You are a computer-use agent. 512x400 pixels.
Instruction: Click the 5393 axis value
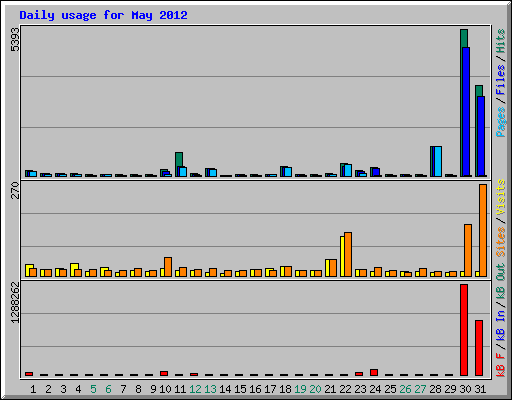(x=15, y=39)
